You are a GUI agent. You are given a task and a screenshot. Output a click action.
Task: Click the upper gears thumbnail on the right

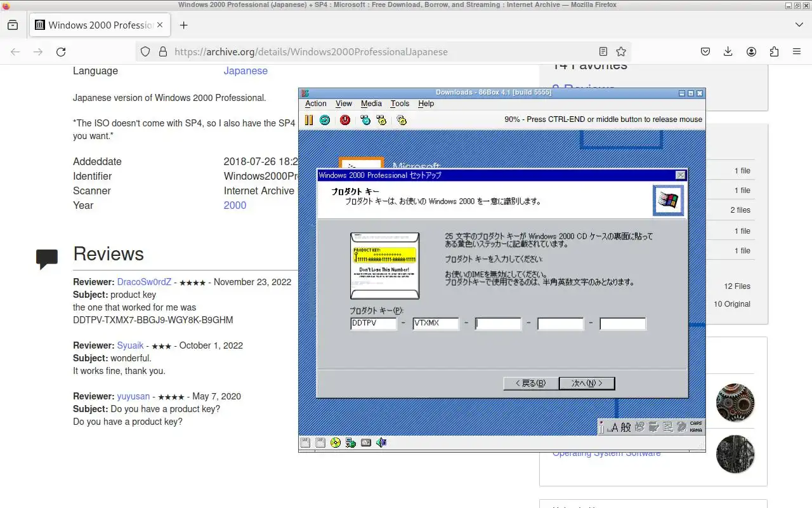(x=735, y=403)
